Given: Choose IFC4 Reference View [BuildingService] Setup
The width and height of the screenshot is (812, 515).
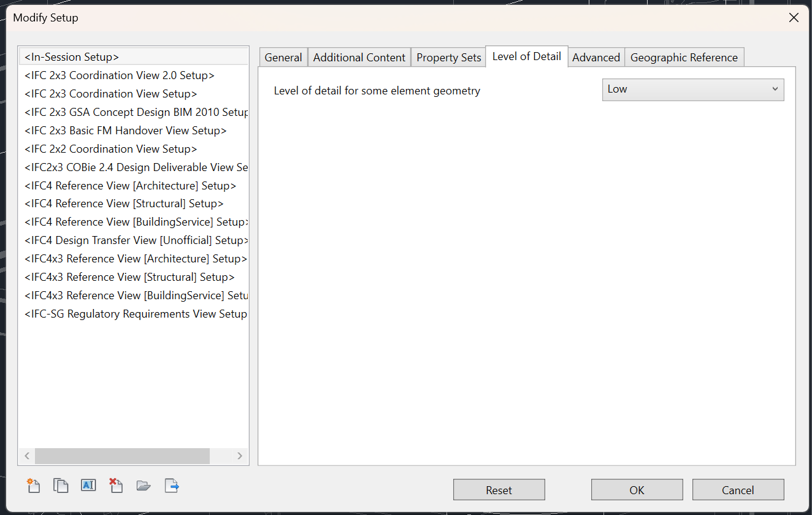Looking at the screenshot, I should pos(134,222).
